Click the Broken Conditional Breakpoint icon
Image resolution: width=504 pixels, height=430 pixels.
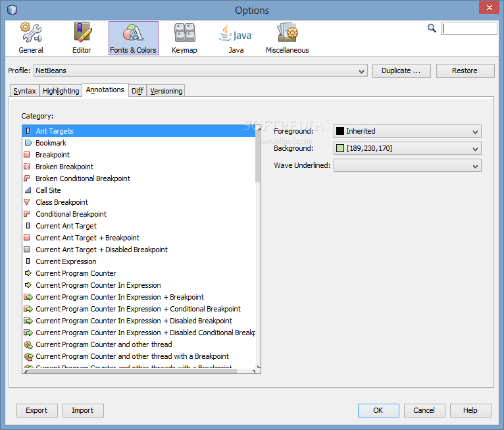pos(27,178)
